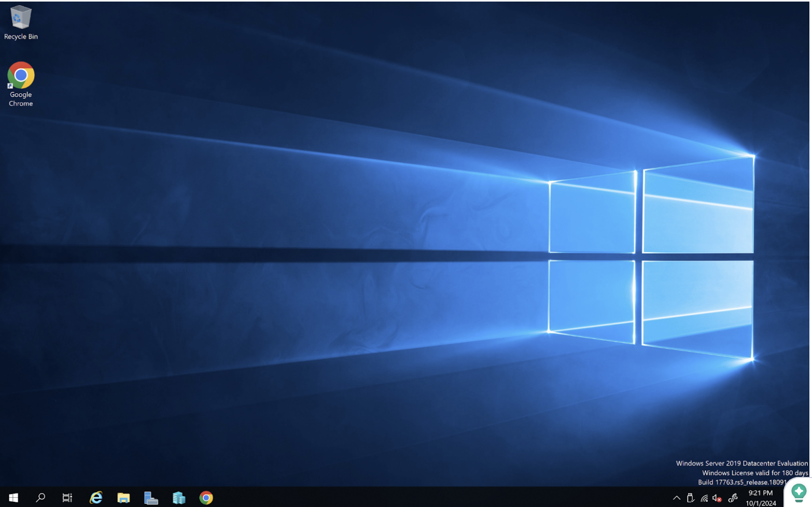The image size is (812, 507).
Task: Open the blue server buildings taskbar icon
Action: click(x=179, y=498)
